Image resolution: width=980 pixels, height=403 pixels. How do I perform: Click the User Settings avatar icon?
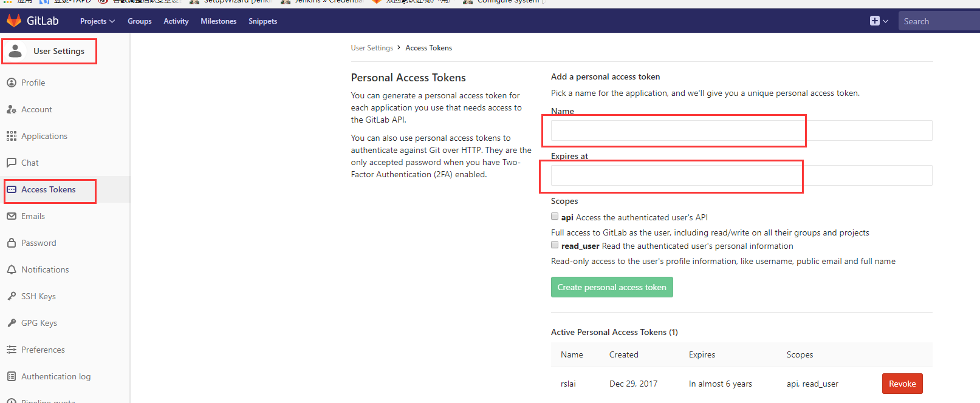[x=16, y=51]
